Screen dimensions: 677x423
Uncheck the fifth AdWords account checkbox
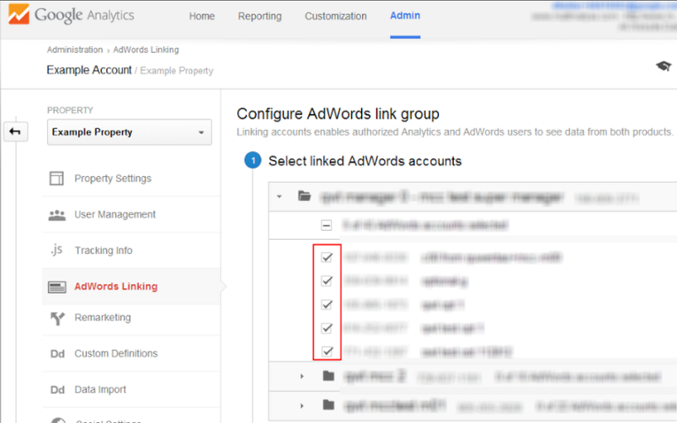pyautogui.click(x=327, y=351)
